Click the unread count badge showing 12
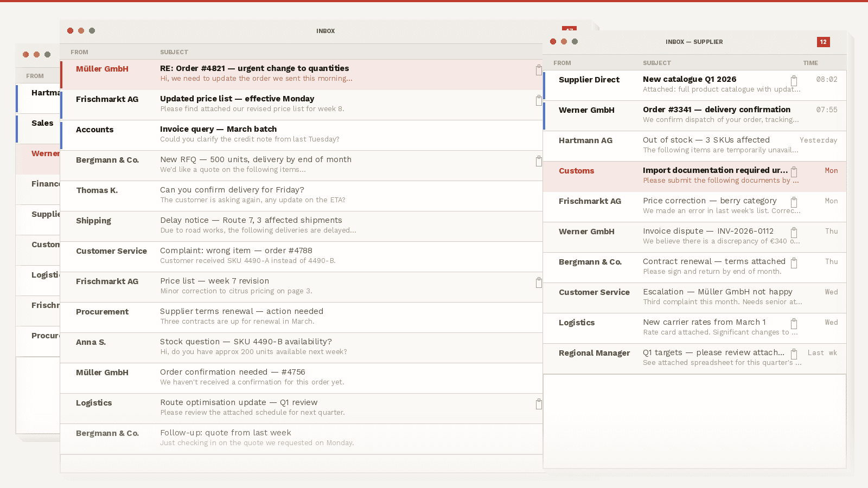868x488 pixels. (x=824, y=42)
